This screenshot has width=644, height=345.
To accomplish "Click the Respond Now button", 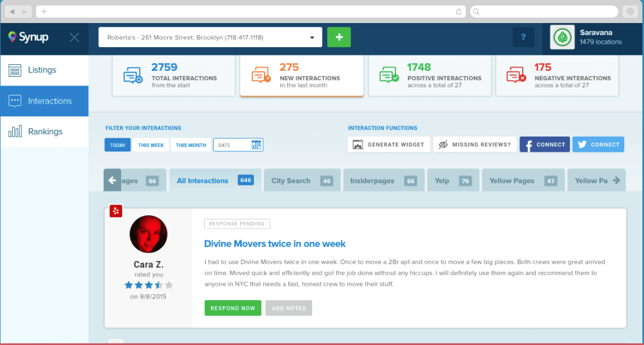I will [233, 308].
